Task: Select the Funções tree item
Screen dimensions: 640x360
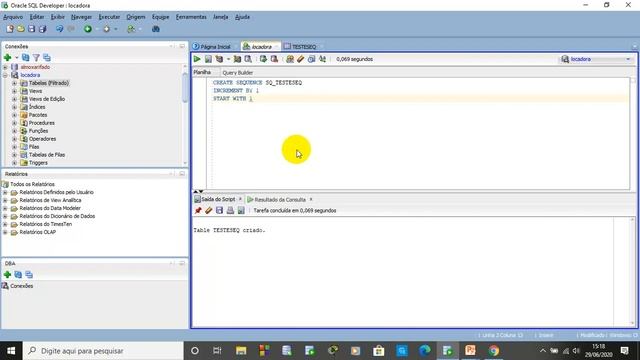Action: click(x=38, y=131)
